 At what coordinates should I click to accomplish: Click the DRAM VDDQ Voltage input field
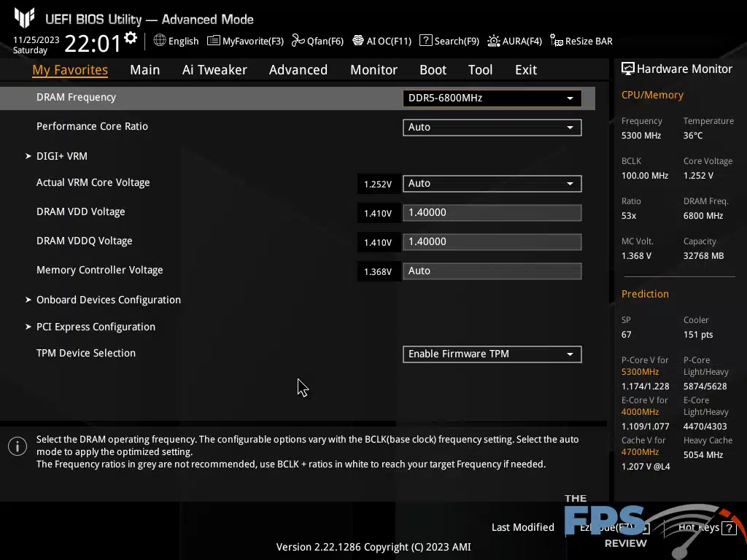point(492,242)
